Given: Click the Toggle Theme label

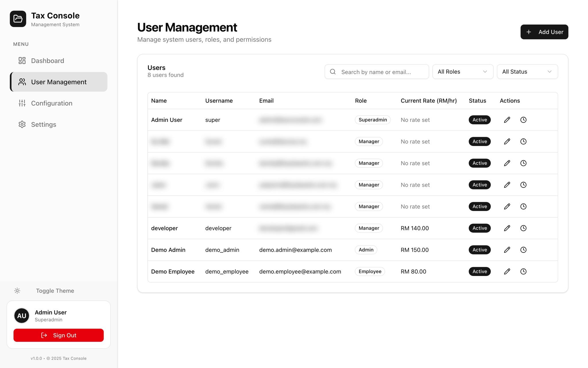Looking at the screenshot, I should tap(55, 291).
